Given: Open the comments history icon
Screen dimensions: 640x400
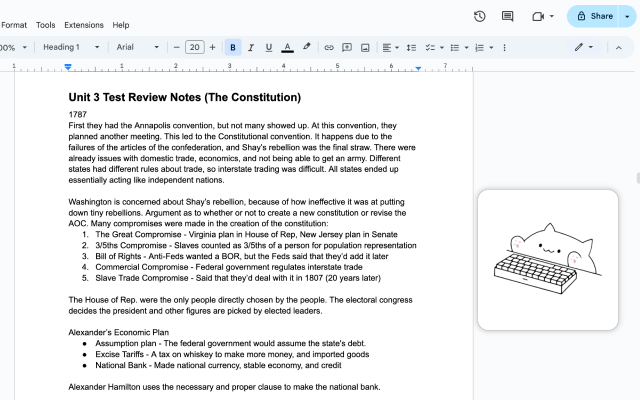Looking at the screenshot, I should (x=507, y=16).
